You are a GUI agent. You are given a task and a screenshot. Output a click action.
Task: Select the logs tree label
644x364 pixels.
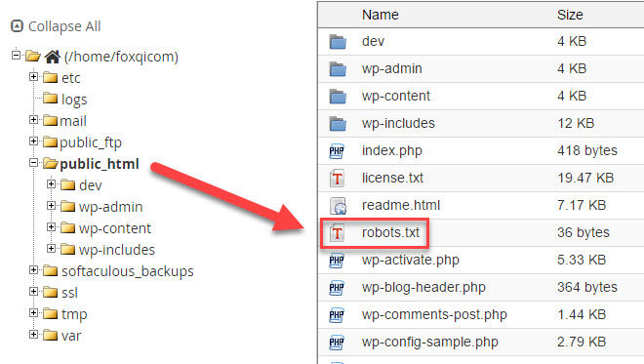(x=74, y=100)
